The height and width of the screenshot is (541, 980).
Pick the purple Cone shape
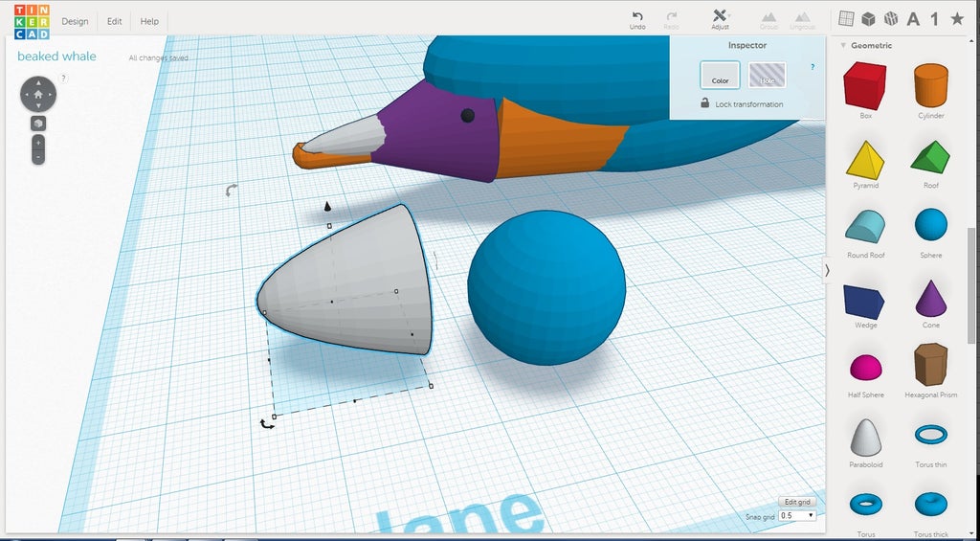tap(931, 299)
